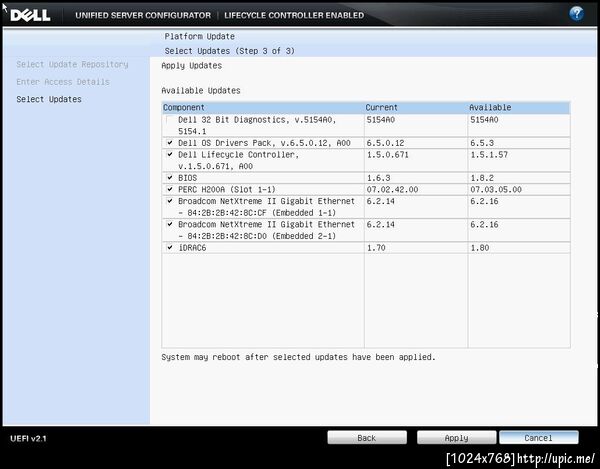The image size is (600, 469).
Task: Uncheck Broadcom Embedded 1-1 update checkbox
Action: click(x=170, y=201)
